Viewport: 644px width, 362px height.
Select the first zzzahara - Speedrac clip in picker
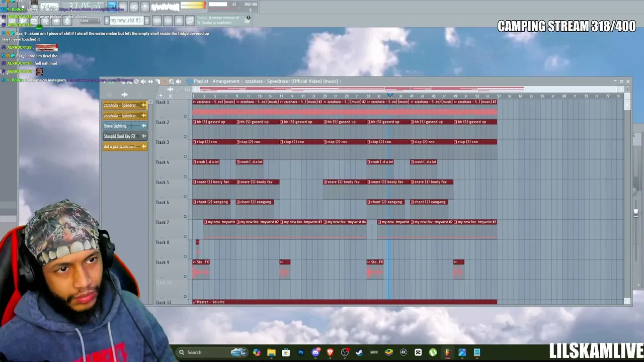pyautogui.click(x=125, y=105)
